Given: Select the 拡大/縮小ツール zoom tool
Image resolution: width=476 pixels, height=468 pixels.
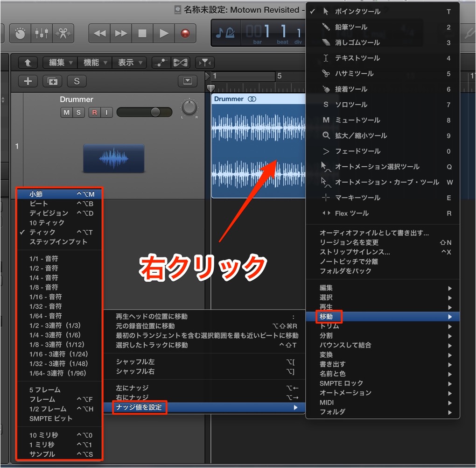Looking at the screenshot, I should [x=383, y=135].
